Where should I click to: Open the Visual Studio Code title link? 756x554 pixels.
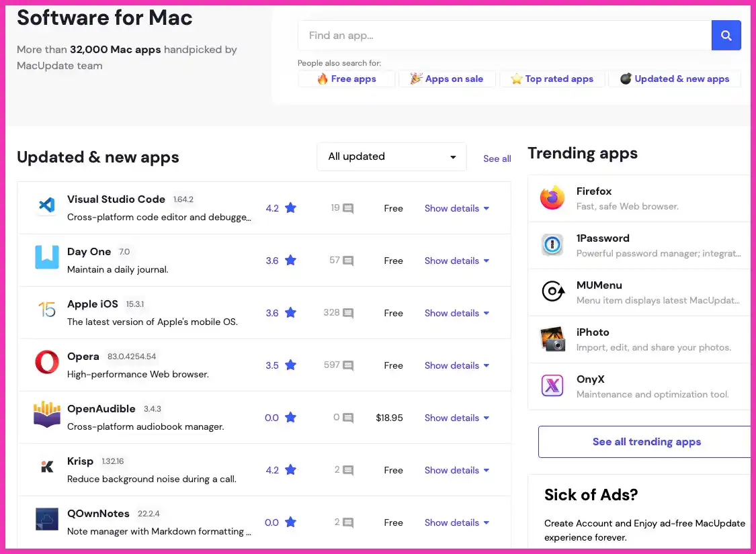116,199
